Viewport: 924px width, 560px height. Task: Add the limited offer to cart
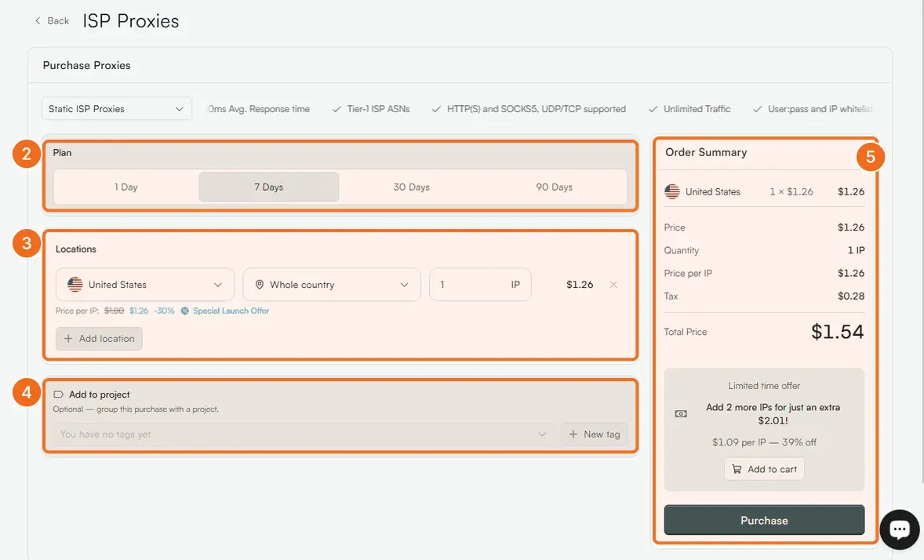(764, 469)
